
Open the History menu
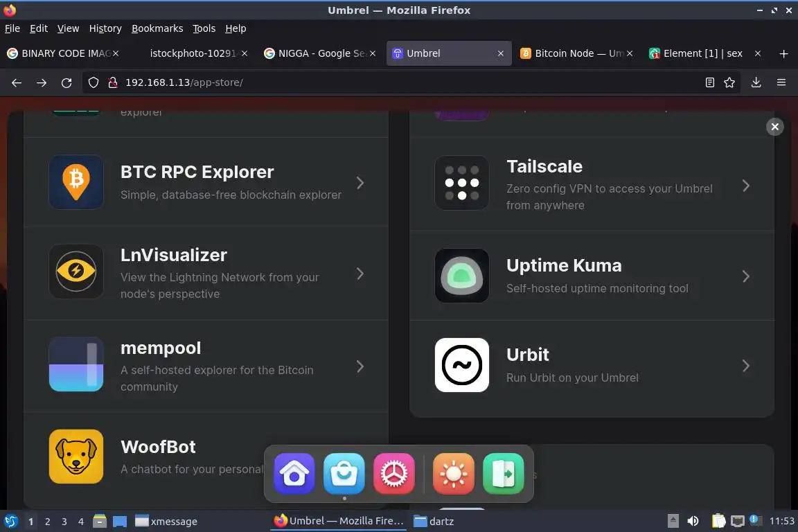(105, 28)
